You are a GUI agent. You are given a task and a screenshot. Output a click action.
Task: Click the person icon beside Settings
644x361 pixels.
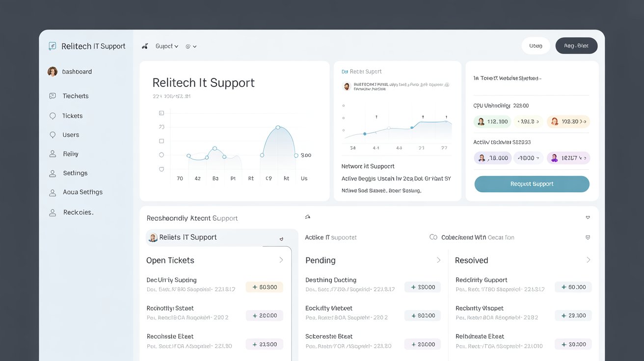[x=53, y=173]
